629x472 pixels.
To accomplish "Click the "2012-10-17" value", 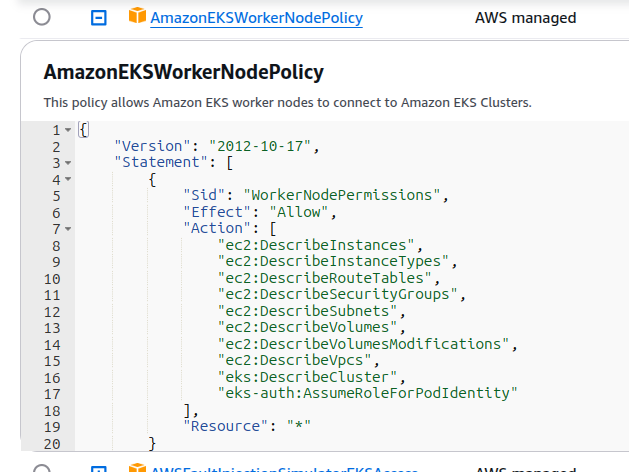I will 260,146.
